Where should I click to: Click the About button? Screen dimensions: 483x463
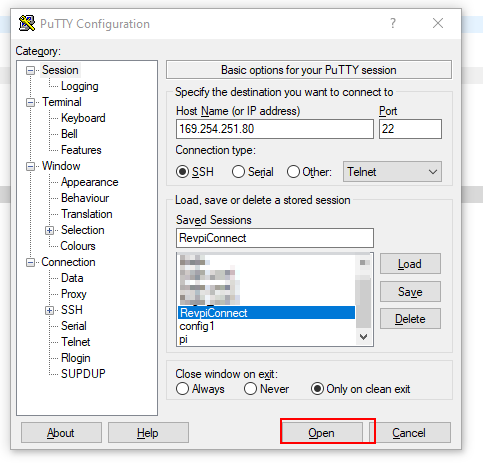[61, 433]
